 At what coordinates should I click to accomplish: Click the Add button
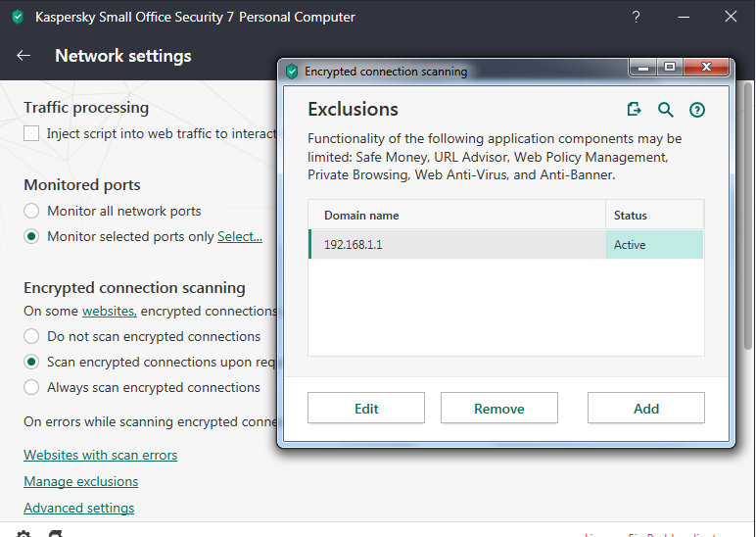645,409
